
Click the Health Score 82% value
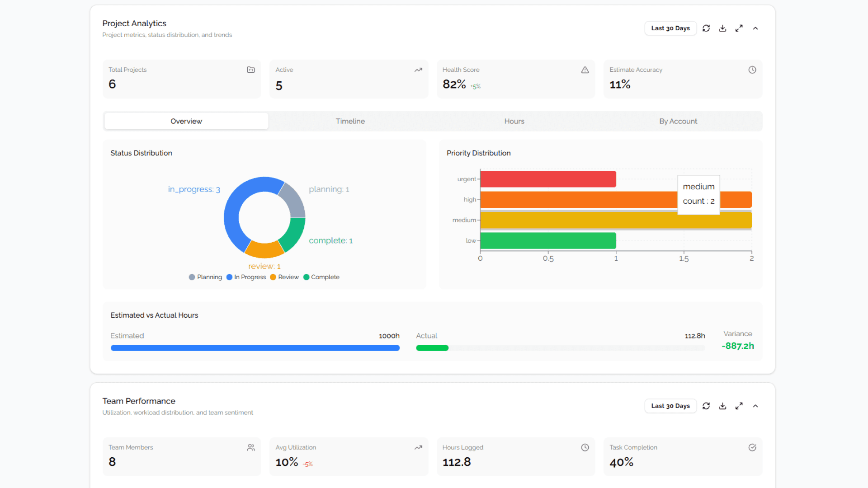(454, 84)
